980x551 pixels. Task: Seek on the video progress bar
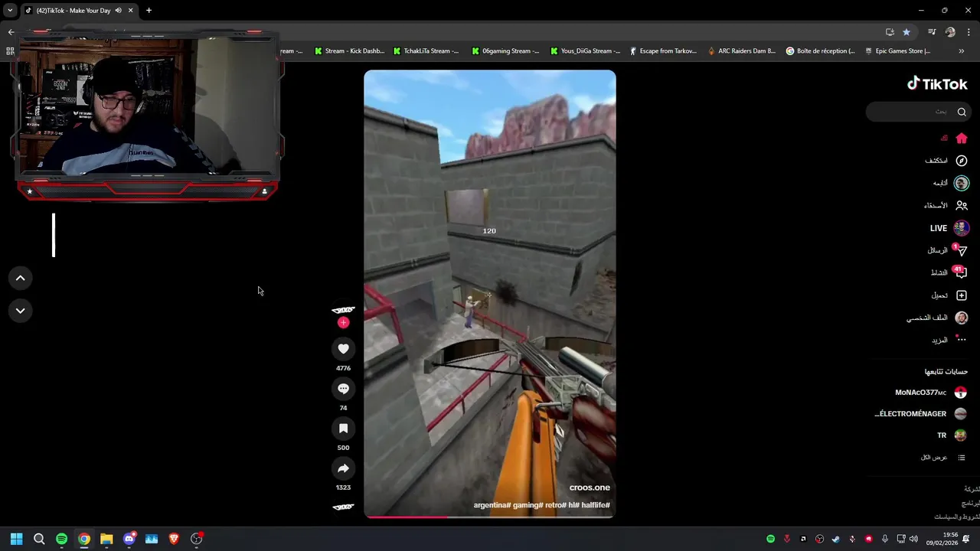click(489, 517)
